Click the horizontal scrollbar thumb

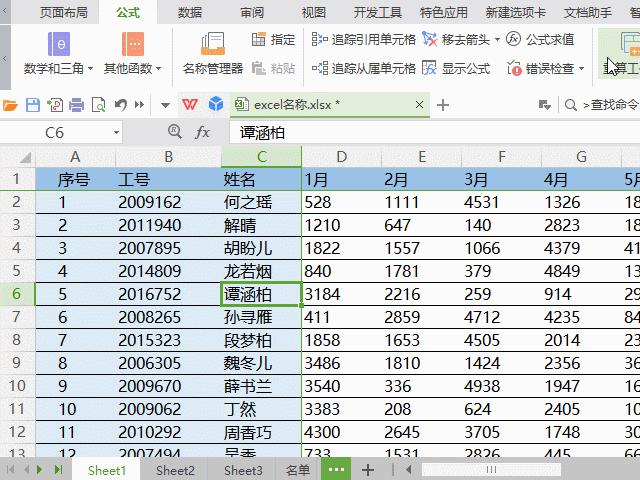pyautogui.click(x=491, y=470)
